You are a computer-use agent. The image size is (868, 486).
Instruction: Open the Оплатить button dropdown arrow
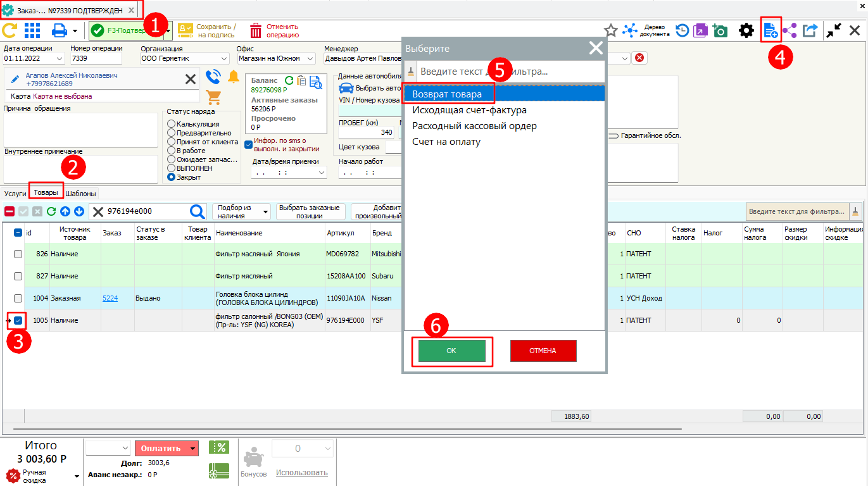192,449
